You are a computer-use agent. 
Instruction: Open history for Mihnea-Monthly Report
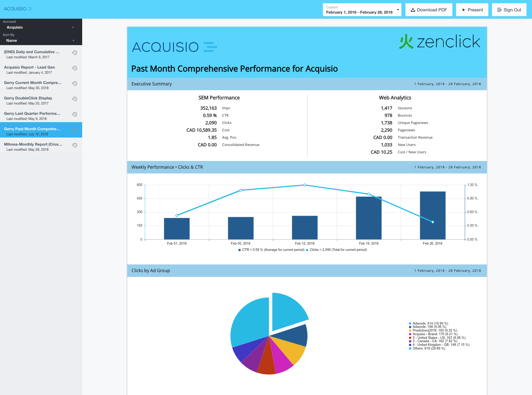point(74,145)
